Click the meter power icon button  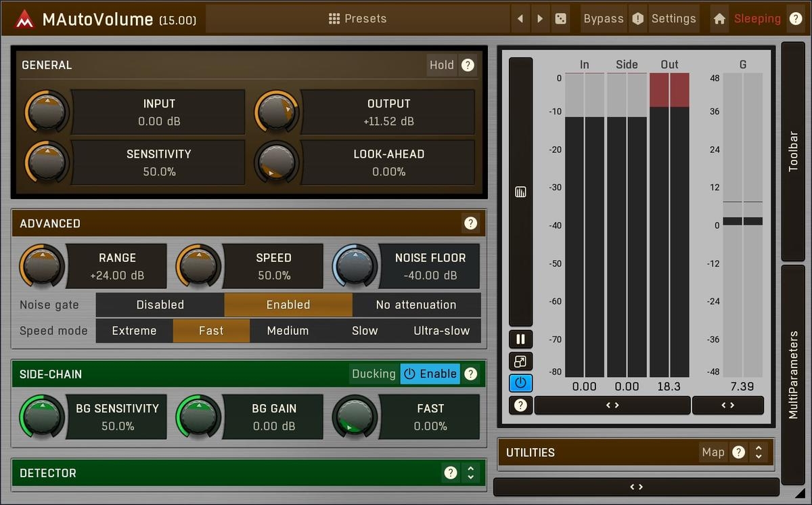point(520,383)
